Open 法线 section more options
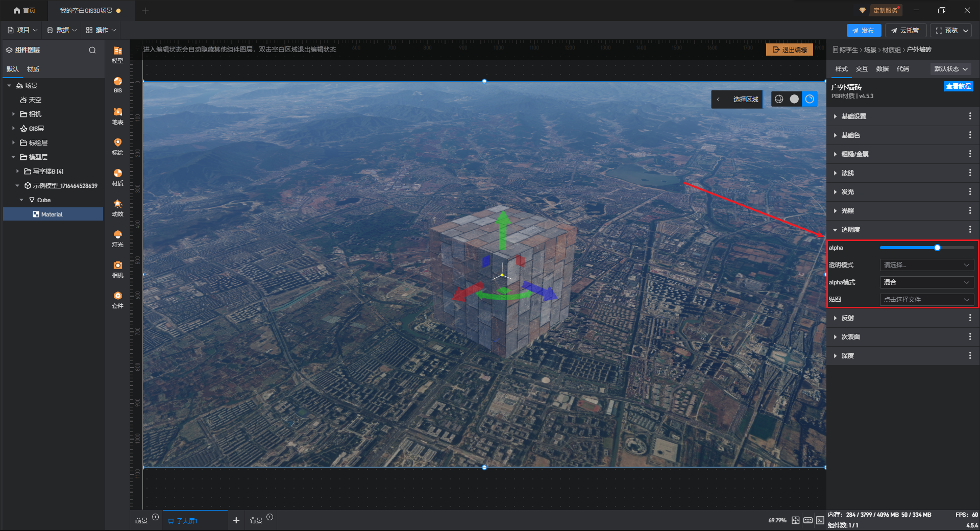Image resolution: width=980 pixels, height=531 pixels. (x=970, y=173)
